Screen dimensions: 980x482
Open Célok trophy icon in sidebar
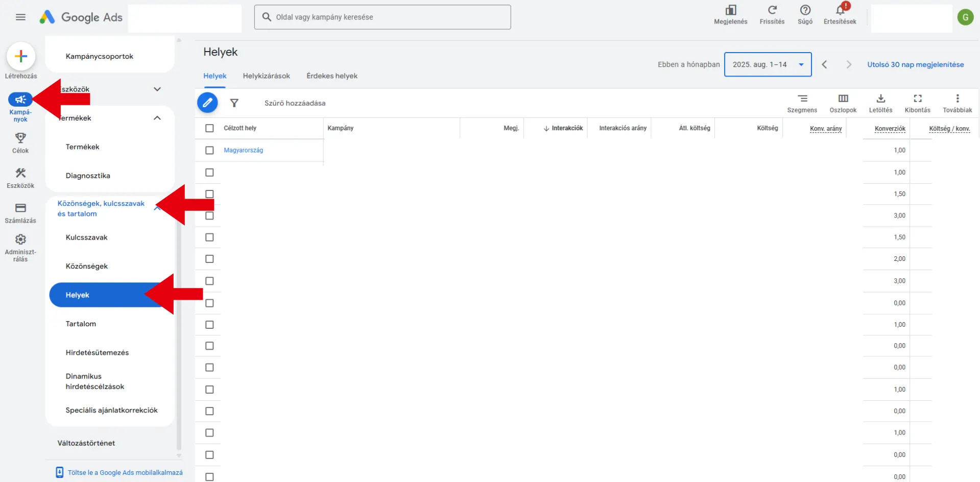pyautogui.click(x=20, y=138)
